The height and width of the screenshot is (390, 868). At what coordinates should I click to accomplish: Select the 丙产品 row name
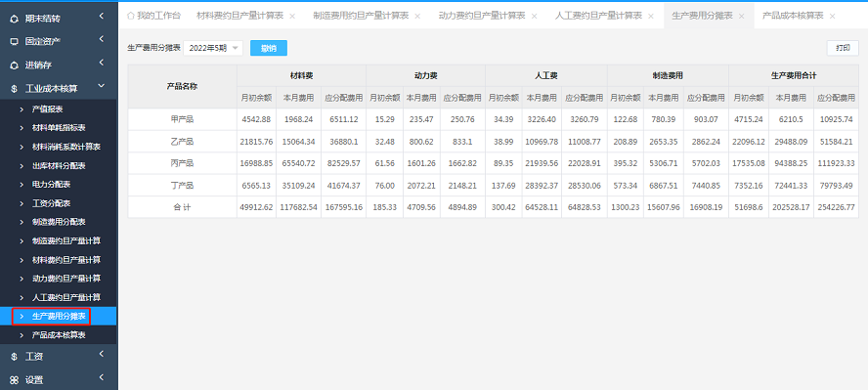point(182,164)
